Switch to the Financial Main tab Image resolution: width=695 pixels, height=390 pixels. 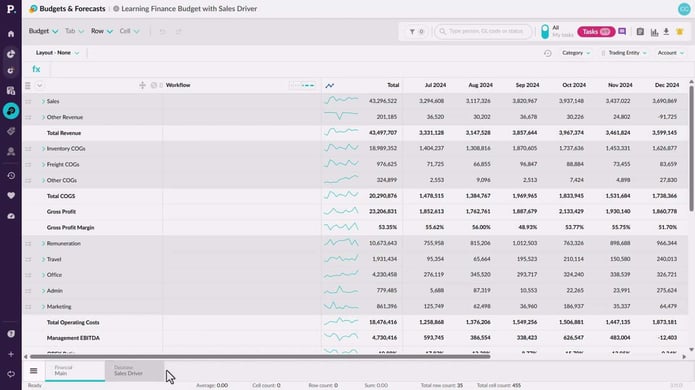click(75, 371)
